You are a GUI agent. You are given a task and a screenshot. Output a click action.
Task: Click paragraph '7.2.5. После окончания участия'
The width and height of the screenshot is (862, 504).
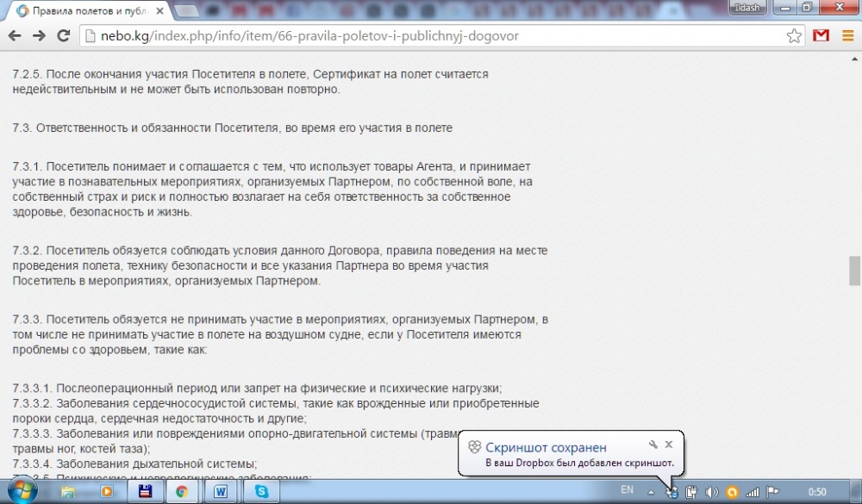click(x=250, y=81)
